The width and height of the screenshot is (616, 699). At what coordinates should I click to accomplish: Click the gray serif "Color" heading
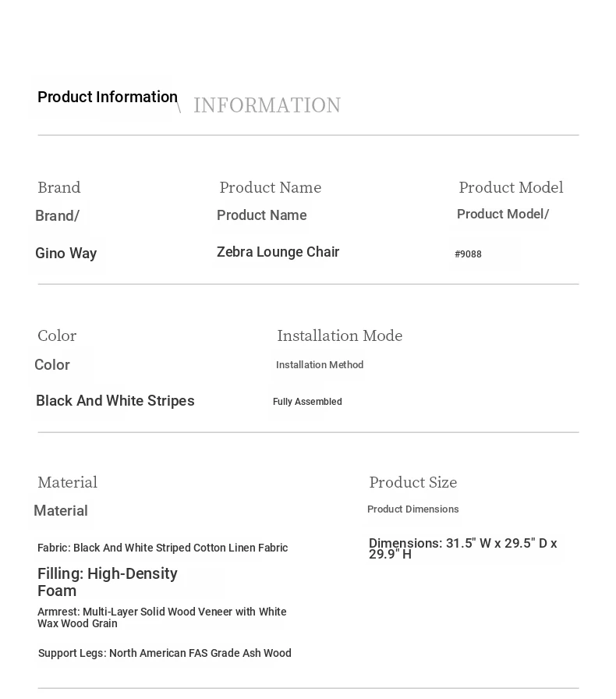point(57,335)
